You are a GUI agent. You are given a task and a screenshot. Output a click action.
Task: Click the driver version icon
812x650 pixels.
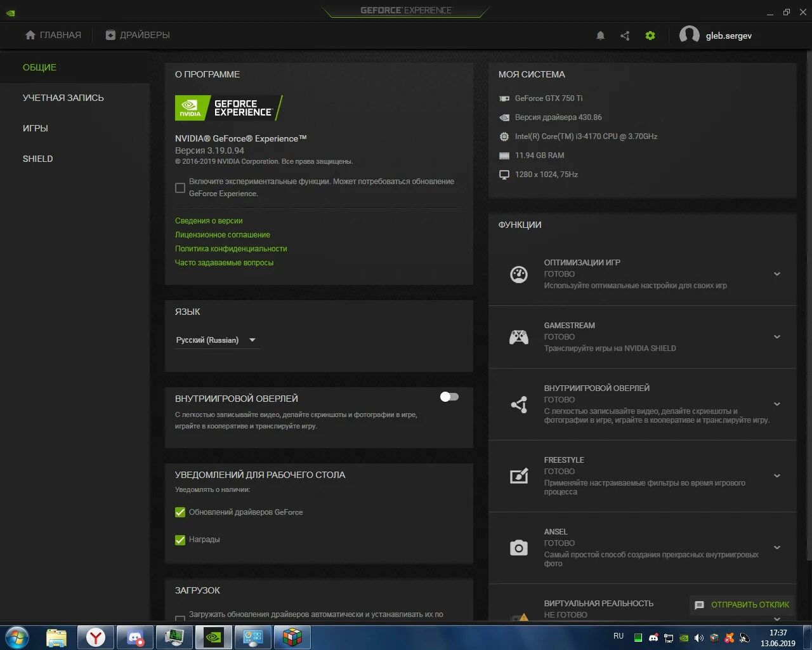tap(504, 117)
